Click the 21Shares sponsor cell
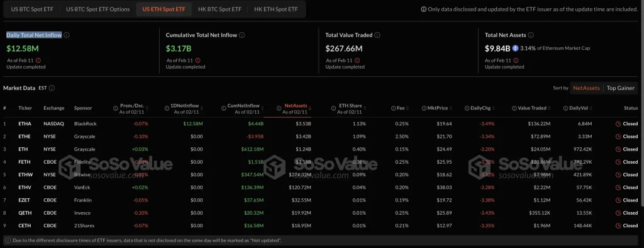Screen dimensions: 644x248 84,226
